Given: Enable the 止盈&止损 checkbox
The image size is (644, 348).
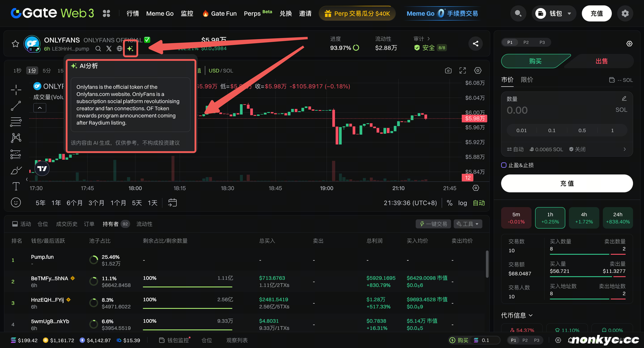Looking at the screenshot, I should 504,165.
